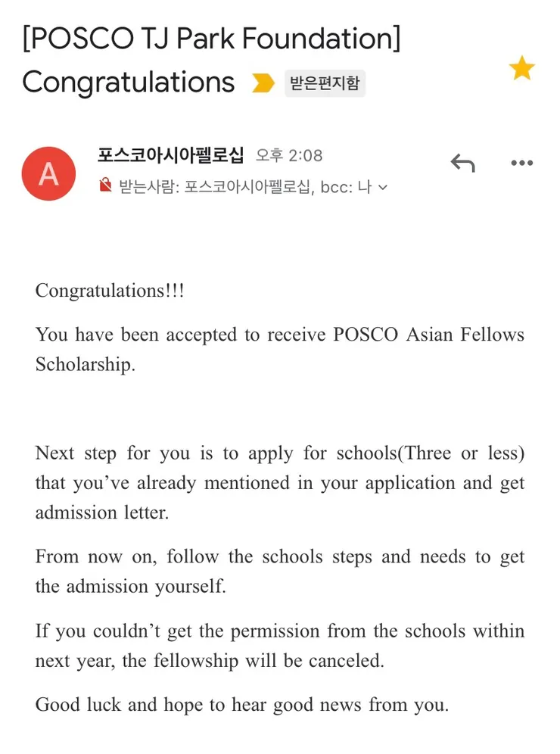Click the reply arrow icon
Screen dimensions: 560x754
coord(462,163)
